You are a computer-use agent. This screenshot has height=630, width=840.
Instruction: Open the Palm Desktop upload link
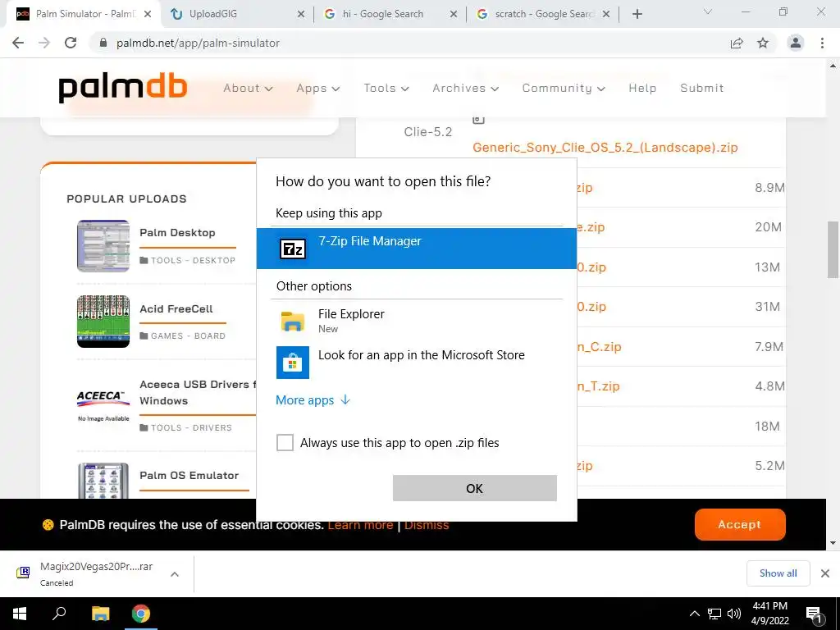(x=177, y=232)
